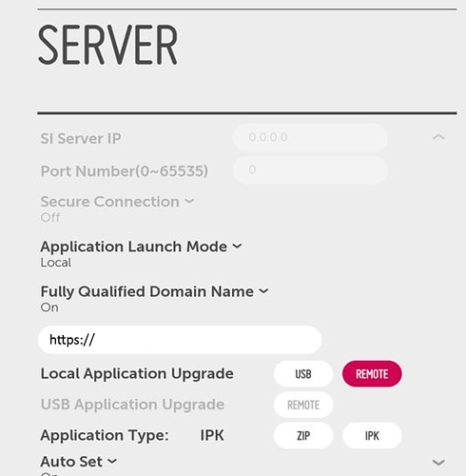Click chevron beside Fully Qualified Domain Name
Viewport: 466px width, 476px height.
click(x=263, y=290)
